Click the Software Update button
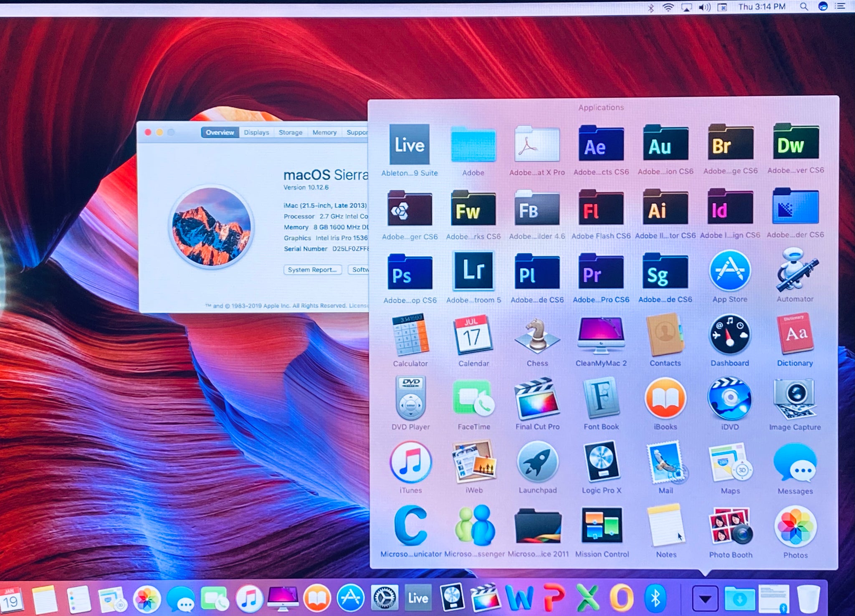Image resolution: width=855 pixels, height=616 pixels. [x=359, y=270]
